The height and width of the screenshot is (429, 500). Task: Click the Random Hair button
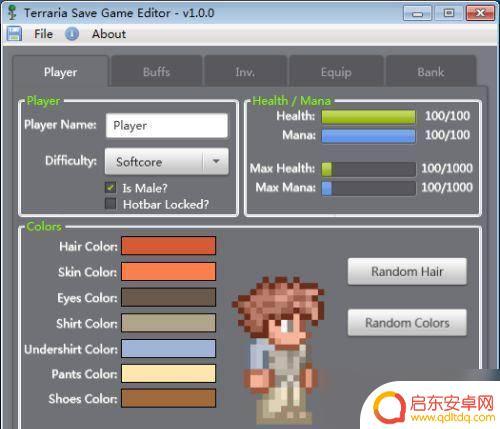coord(407,271)
